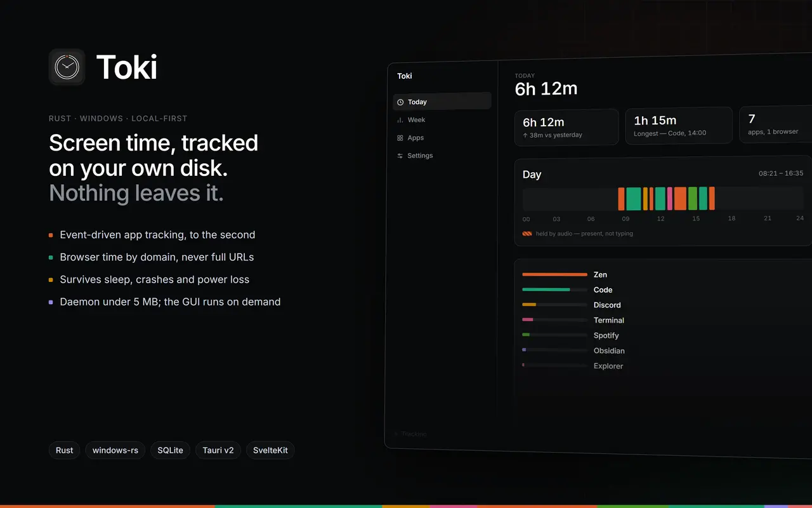Open the 1h 15m longest session card

point(679,126)
